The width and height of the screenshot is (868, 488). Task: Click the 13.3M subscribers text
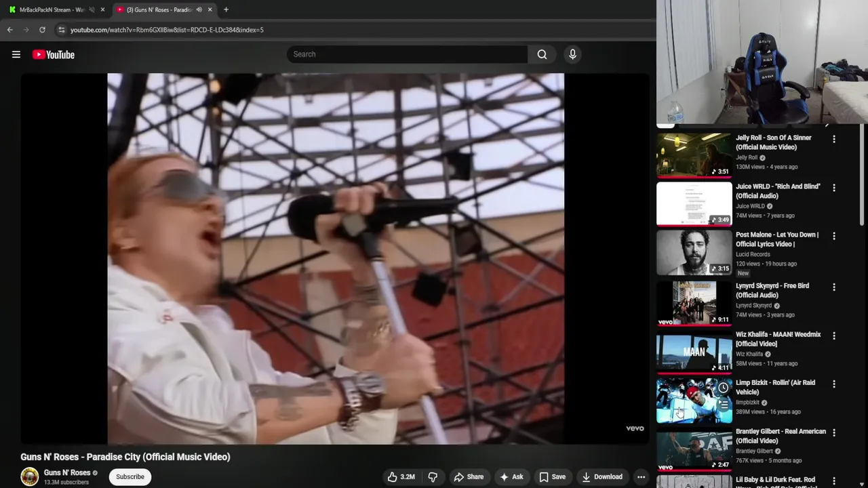tap(66, 483)
